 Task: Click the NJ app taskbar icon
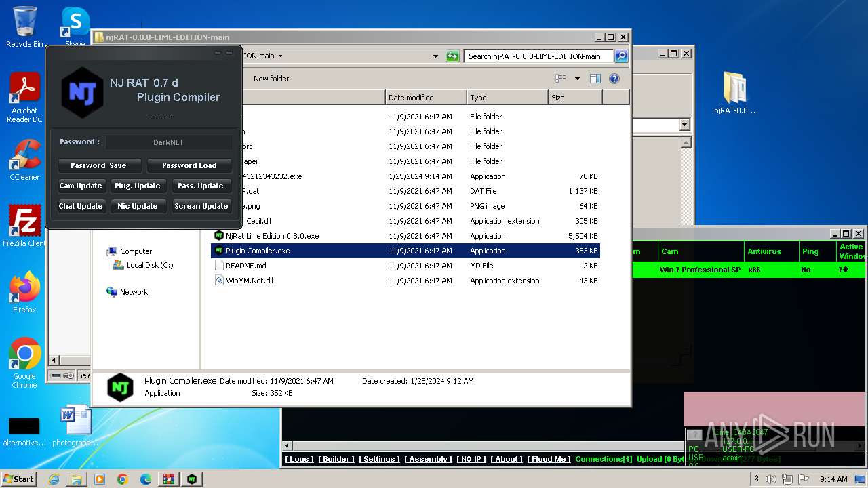(x=192, y=479)
